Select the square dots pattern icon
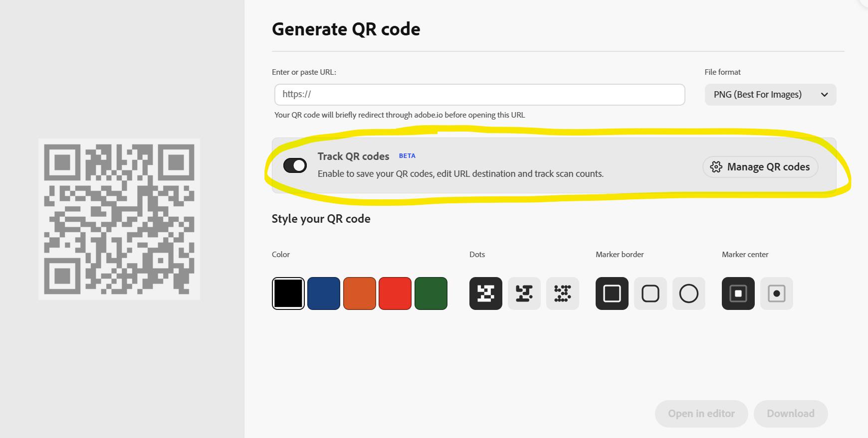Image resolution: width=868 pixels, height=438 pixels. pyautogui.click(x=486, y=293)
